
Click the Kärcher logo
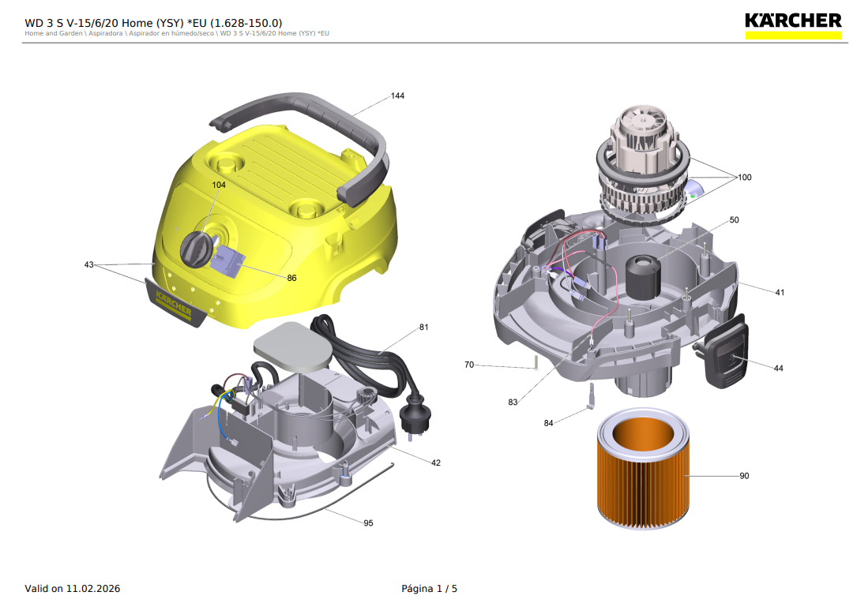tap(794, 24)
